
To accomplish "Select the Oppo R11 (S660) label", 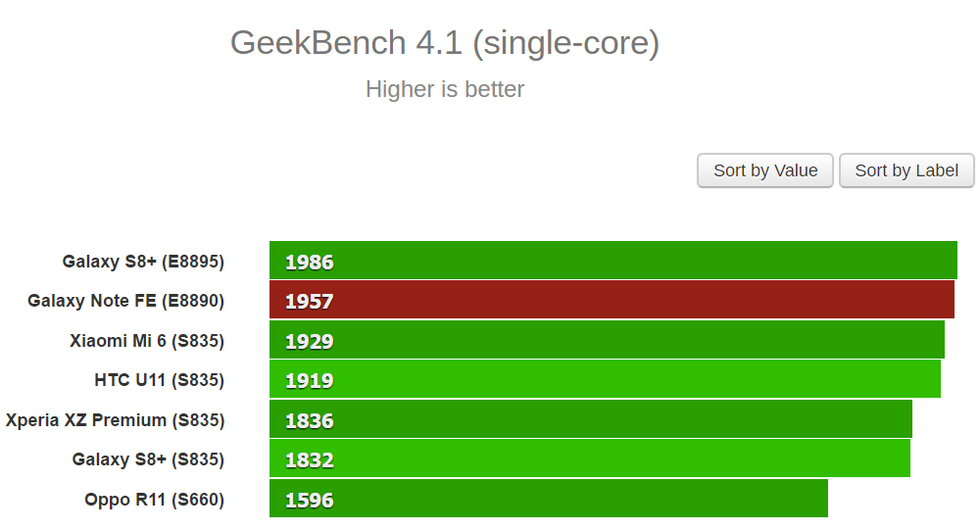I will (154, 500).
